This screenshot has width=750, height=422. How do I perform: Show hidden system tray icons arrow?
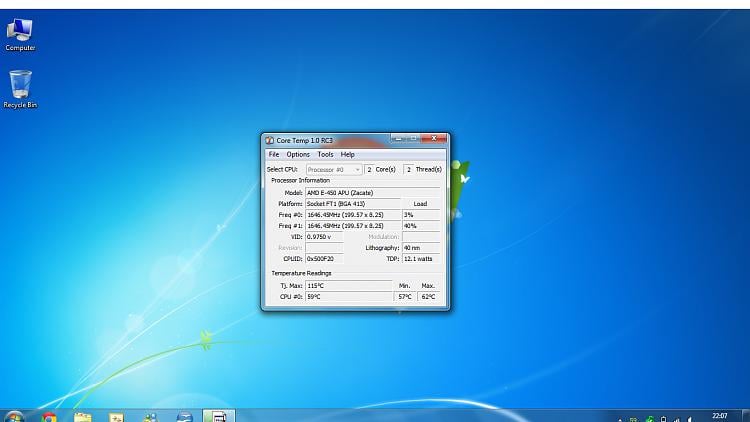pyautogui.click(x=620, y=420)
